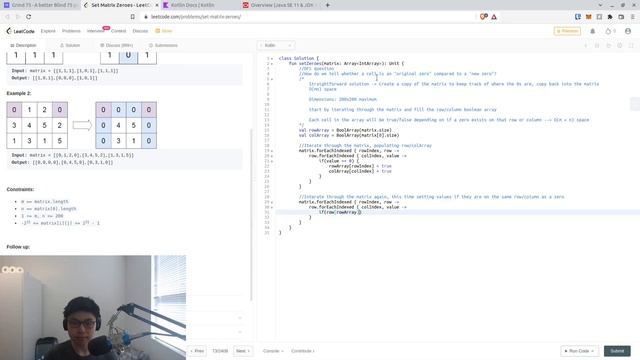The height and width of the screenshot is (360, 640).
Task: Open a new browser tab
Action: (x=327, y=5)
